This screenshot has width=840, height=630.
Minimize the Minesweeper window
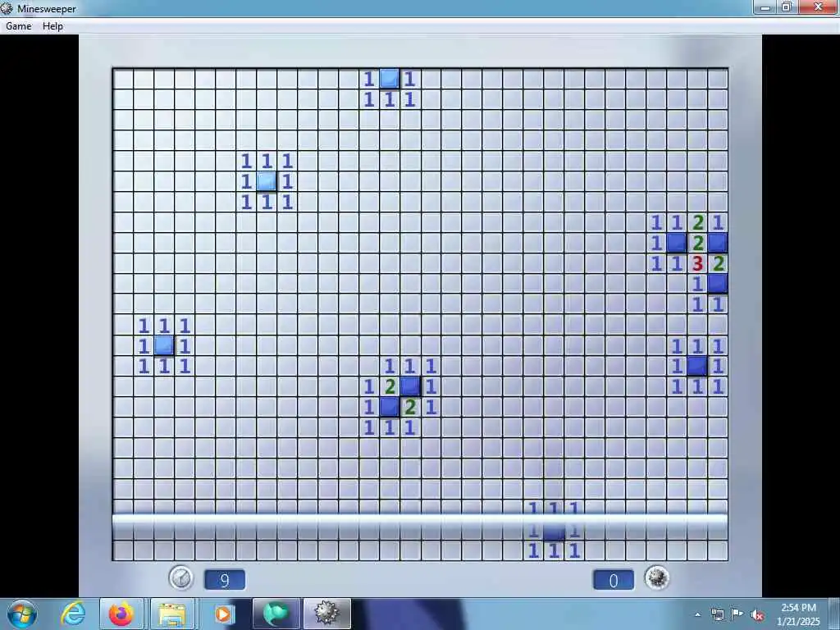click(765, 7)
